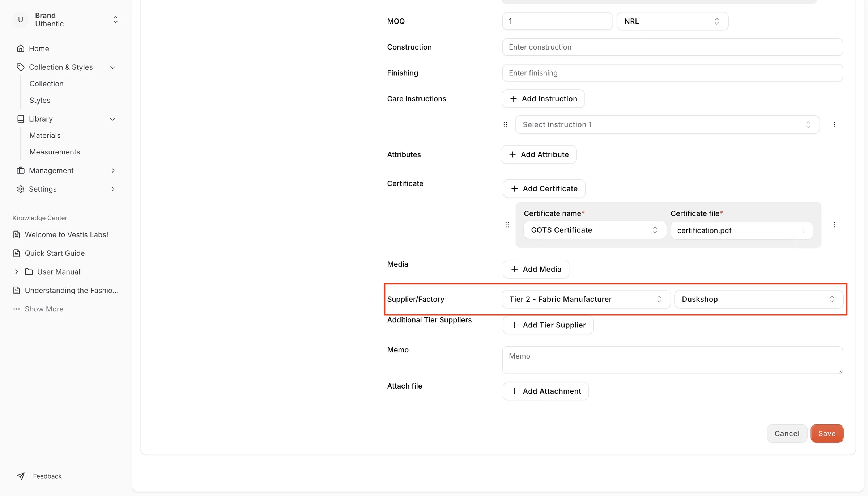Screen dimensions: 868x496
Task: Open options menu inside certification.pdf field
Action: [804, 230]
